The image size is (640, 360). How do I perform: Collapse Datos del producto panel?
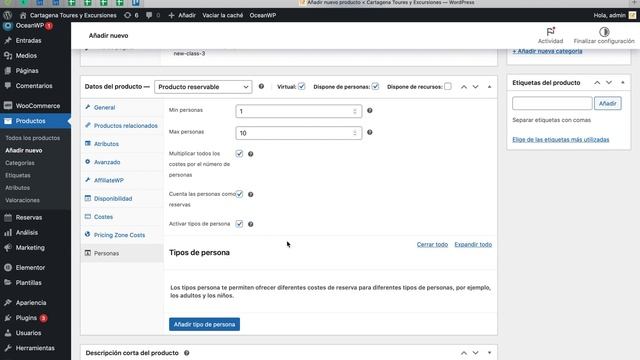pos(489,87)
